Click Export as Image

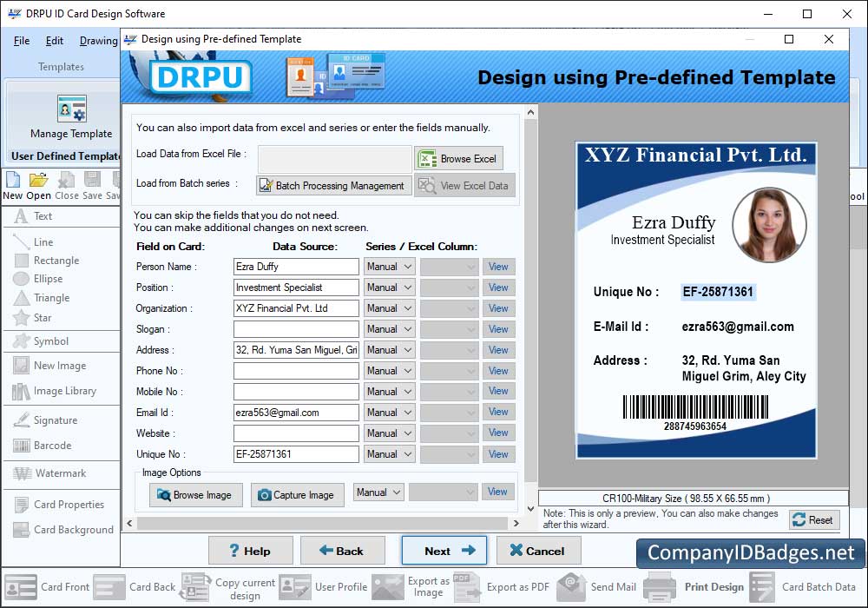(x=411, y=587)
